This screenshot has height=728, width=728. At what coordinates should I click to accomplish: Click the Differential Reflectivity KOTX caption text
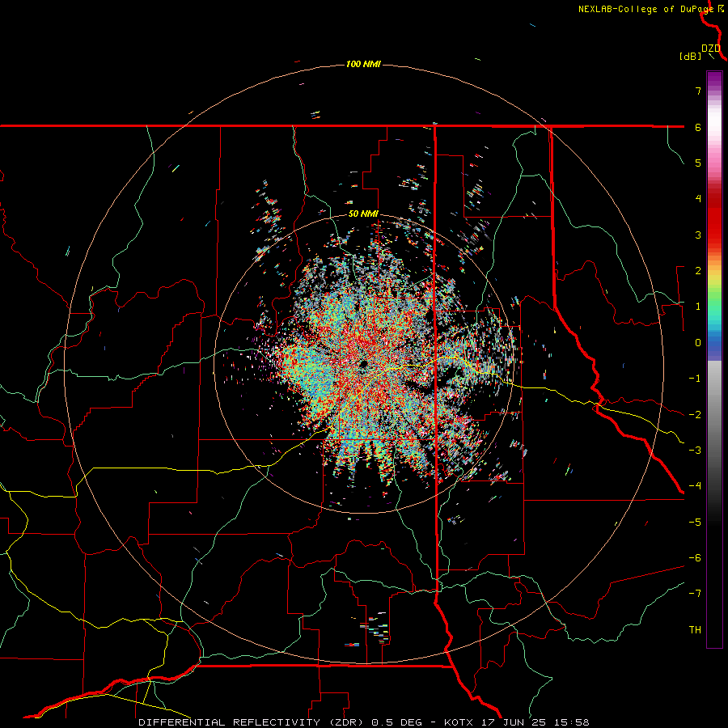363,722
